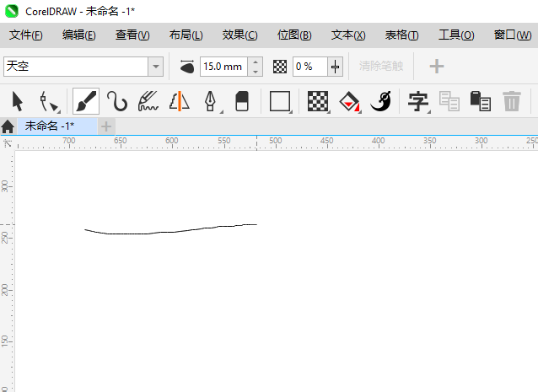
Task: Add a new document tab with plus
Action: click(106, 126)
